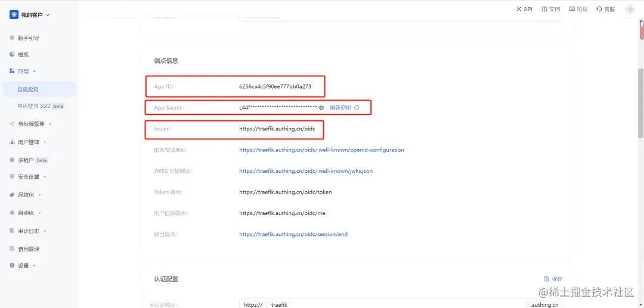Click the 自动化 sidebar icon

(x=12, y=213)
